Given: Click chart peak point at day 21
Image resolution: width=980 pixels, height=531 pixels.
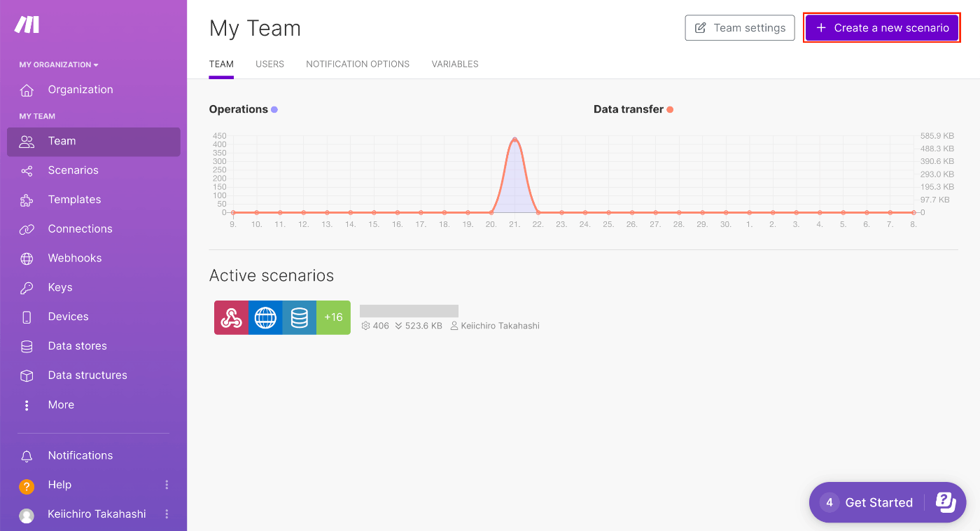Looking at the screenshot, I should coord(514,139).
